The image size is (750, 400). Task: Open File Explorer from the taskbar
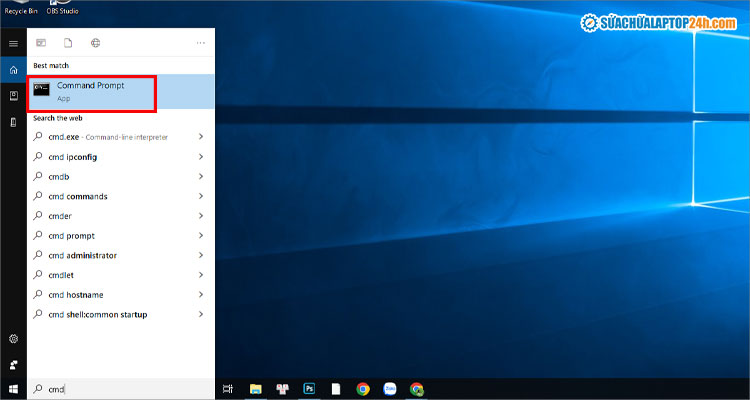click(x=255, y=389)
